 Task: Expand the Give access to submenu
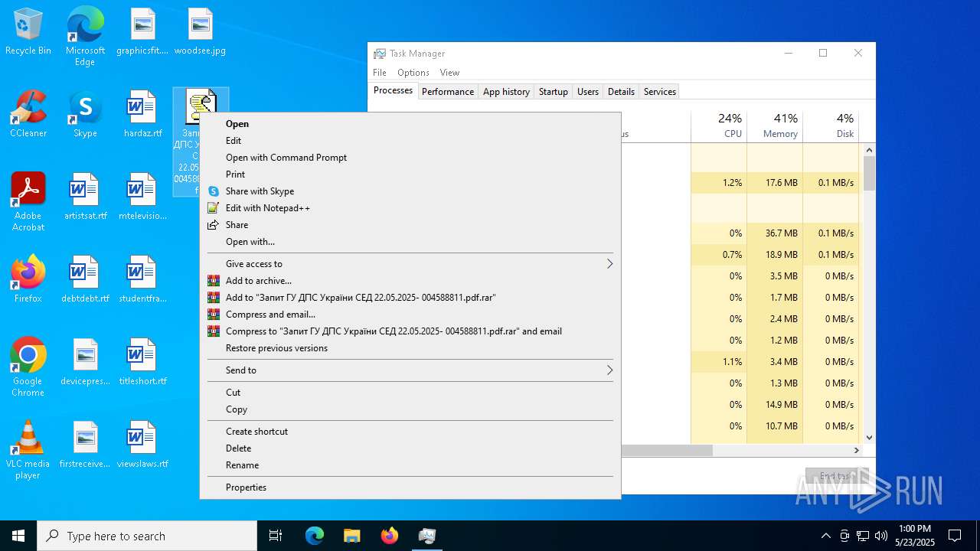[410, 264]
